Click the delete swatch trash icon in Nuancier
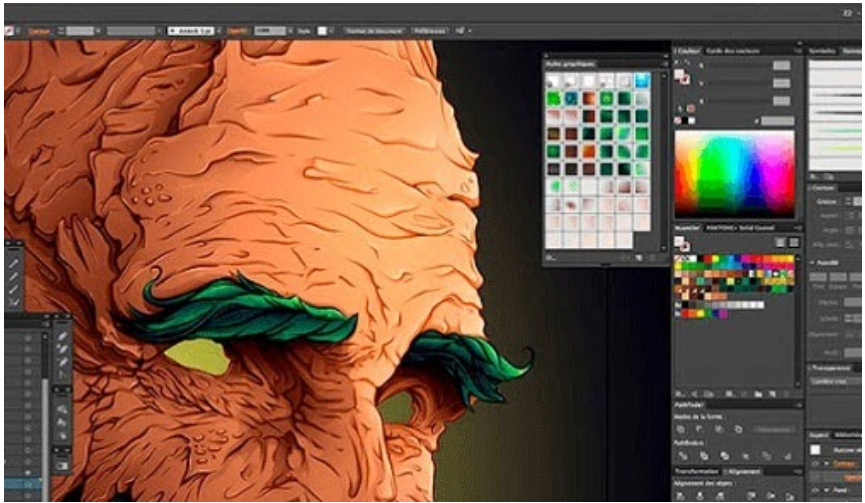 tap(789, 393)
